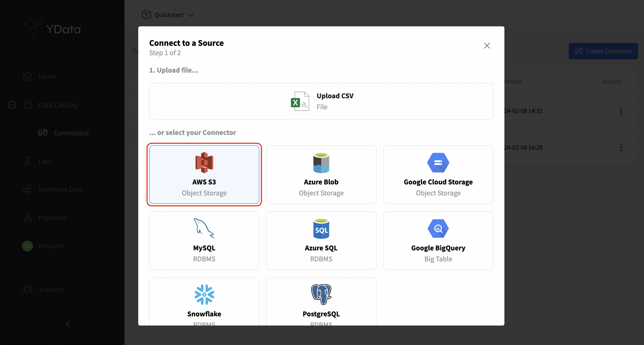Viewport: 644px width, 345px height.
Task: Choose the PostgreSQL elephant icon
Action: tap(321, 294)
